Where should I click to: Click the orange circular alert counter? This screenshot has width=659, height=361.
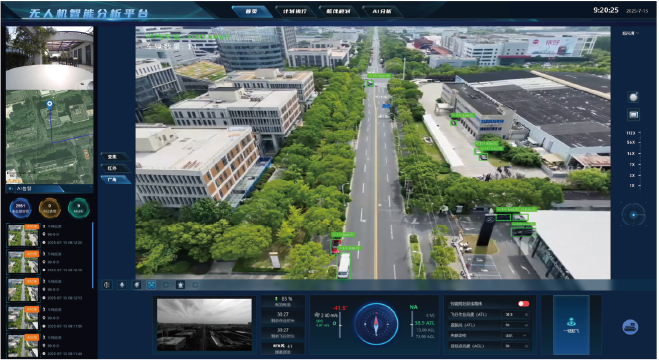(x=49, y=208)
